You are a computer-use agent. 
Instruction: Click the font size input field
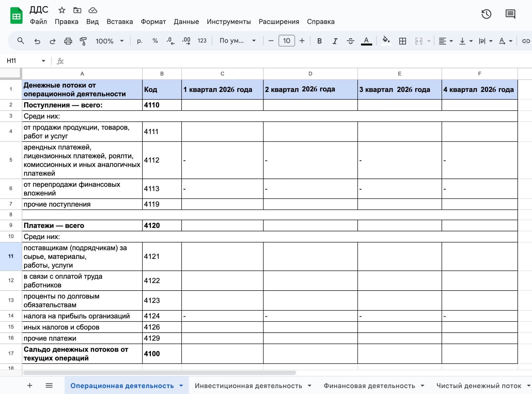tap(287, 41)
